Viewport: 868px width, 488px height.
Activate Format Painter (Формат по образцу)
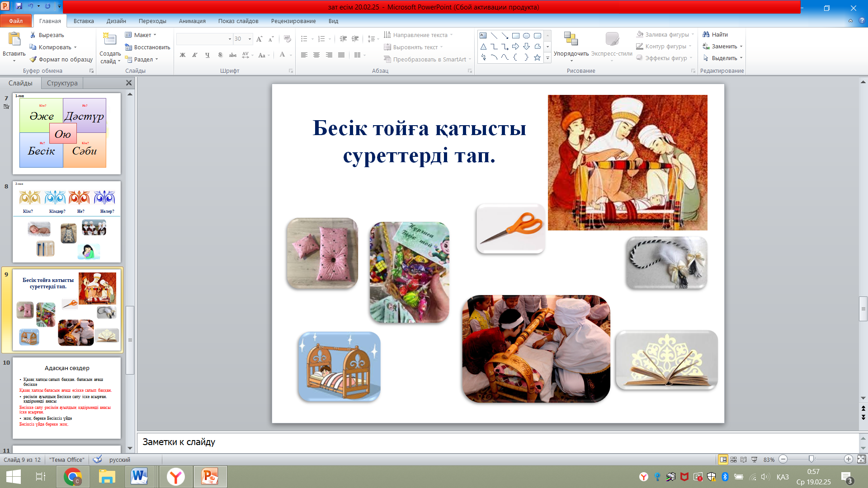61,59
